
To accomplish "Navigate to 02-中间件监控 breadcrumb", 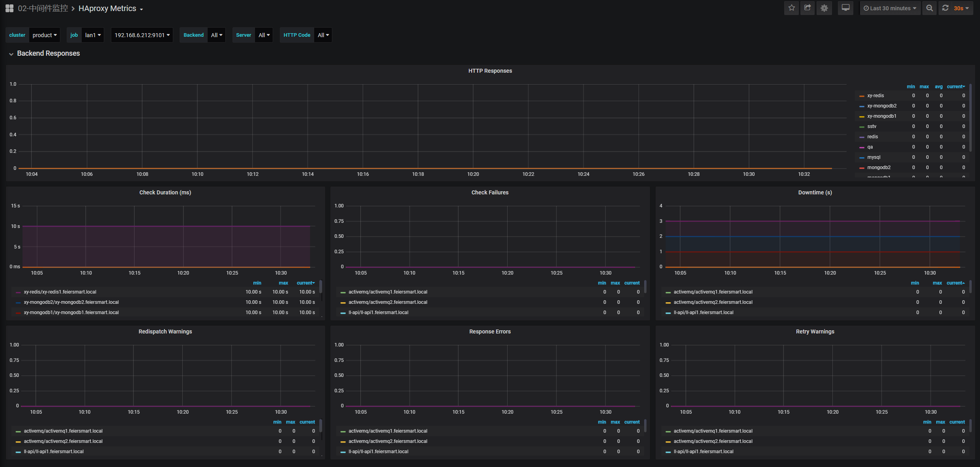I will click(43, 8).
